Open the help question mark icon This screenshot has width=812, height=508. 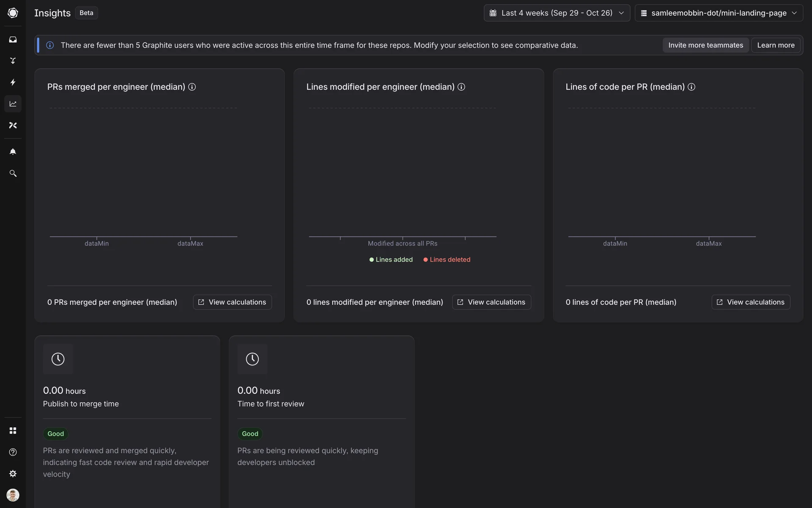click(x=13, y=452)
